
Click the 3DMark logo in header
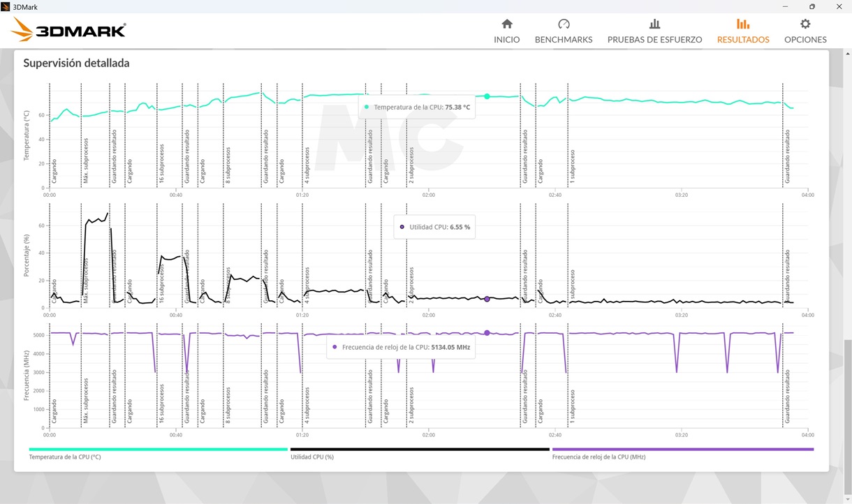(69, 30)
